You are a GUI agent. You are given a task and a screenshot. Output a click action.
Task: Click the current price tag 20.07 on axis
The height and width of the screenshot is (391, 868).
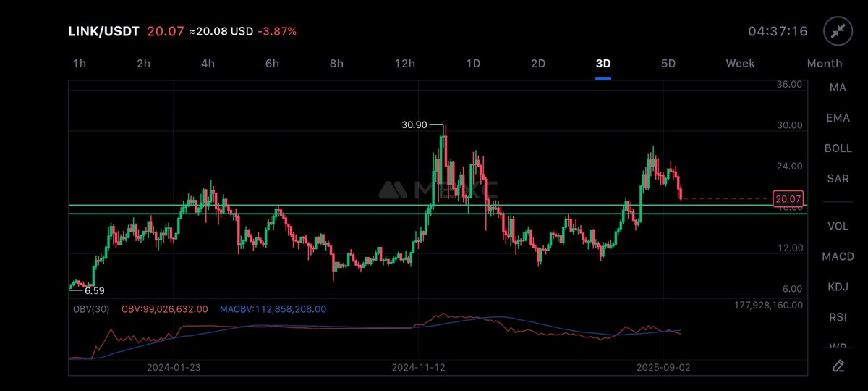(x=787, y=198)
